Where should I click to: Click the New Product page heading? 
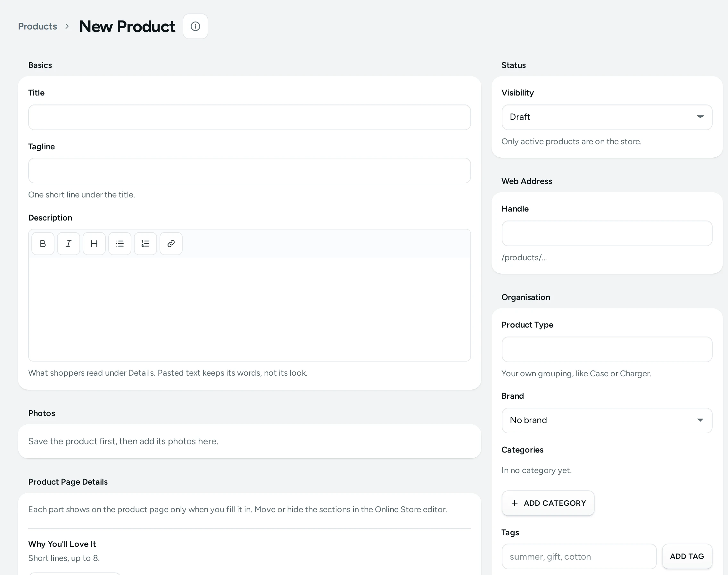click(127, 26)
